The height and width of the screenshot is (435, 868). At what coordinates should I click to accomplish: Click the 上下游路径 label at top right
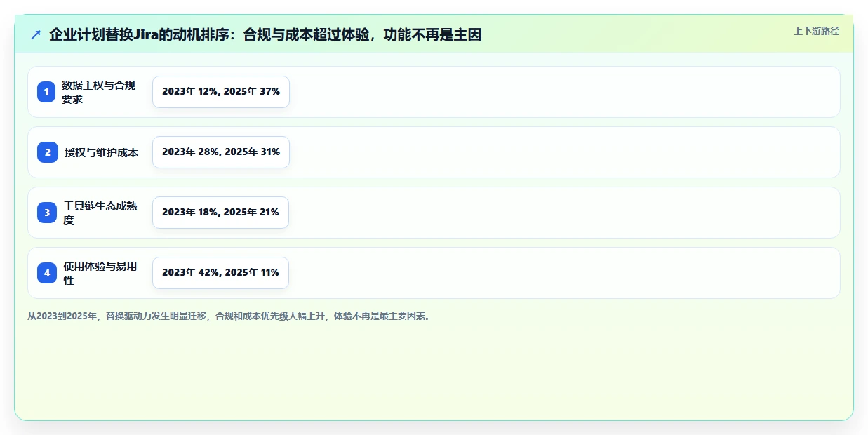816,31
